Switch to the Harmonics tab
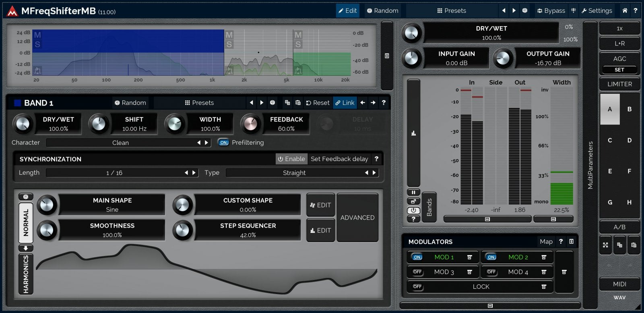Image resolution: width=644 pixels, height=313 pixels. click(x=26, y=274)
